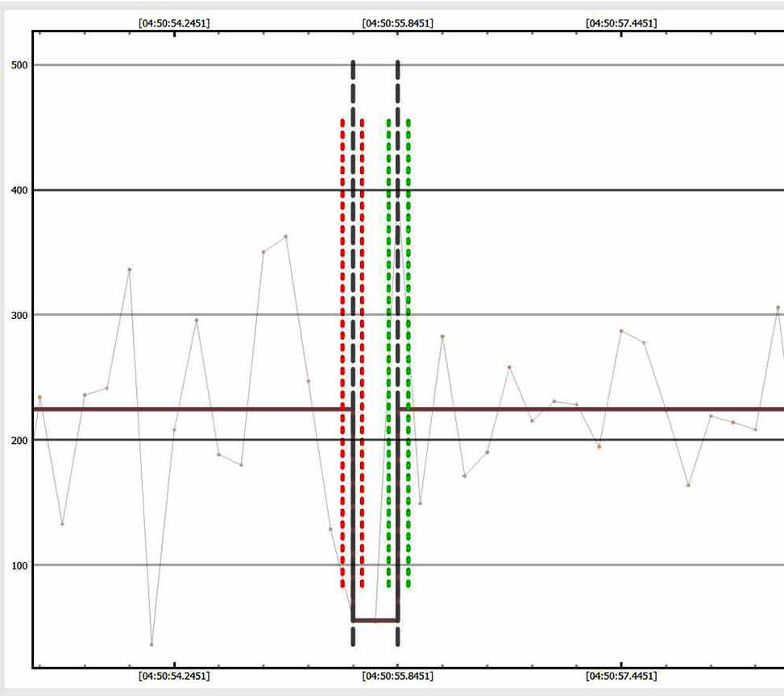Click the top axis label 04:50:57.4451
The height and width of the screenshot is (696, 784).
[620, 23]
